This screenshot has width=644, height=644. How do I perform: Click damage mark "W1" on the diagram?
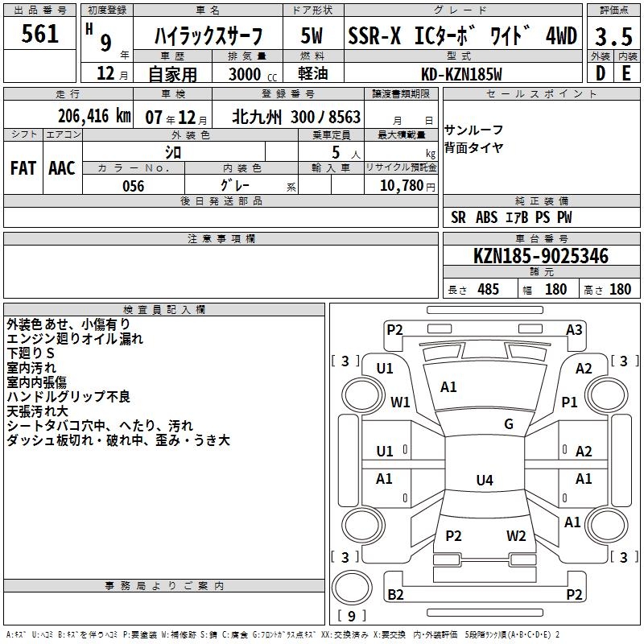click(x=400, y=402)
